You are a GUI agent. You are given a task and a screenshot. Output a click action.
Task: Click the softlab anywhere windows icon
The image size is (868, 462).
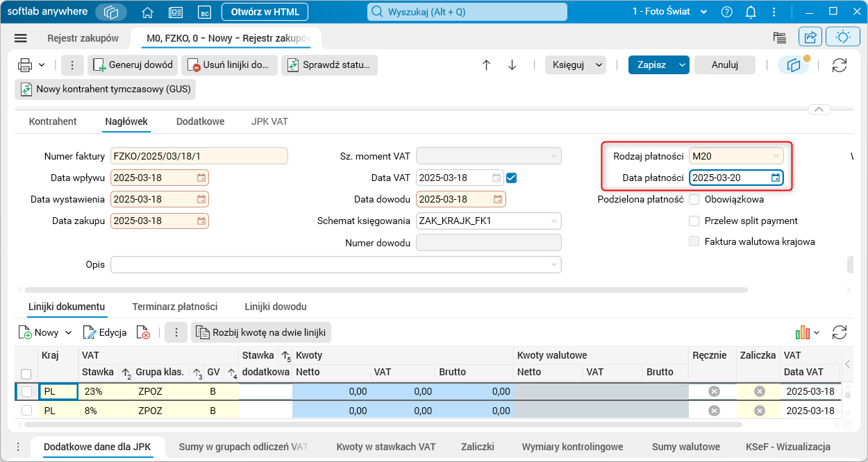coord(111,12)
